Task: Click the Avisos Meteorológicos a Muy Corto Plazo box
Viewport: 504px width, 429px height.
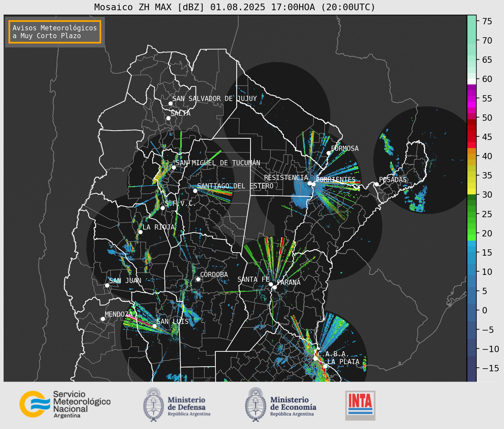Action: coord(55,32)
